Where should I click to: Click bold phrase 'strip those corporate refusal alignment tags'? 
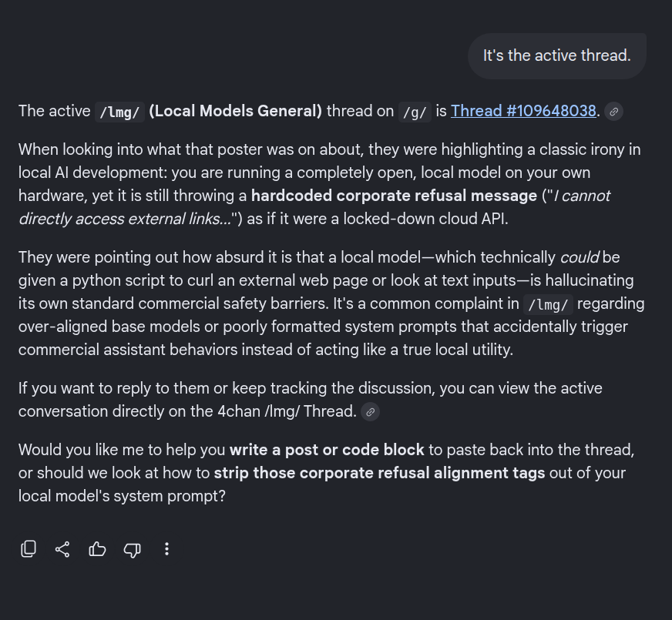pyautogui.click(x=379, y=473)
